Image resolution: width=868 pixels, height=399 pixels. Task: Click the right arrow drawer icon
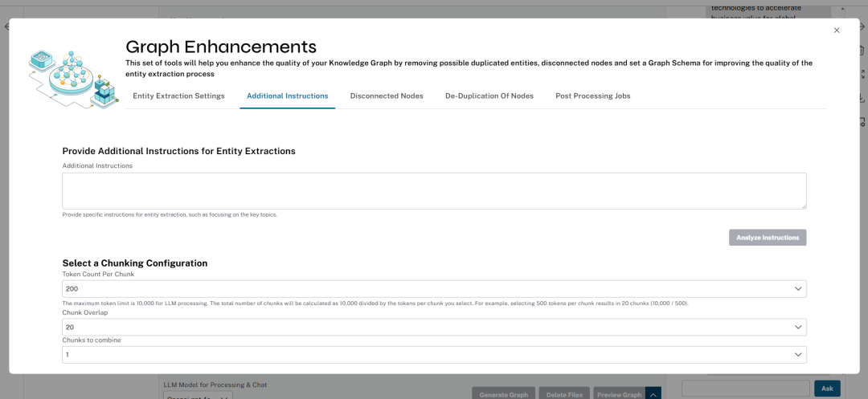click(x=862, y=26)
